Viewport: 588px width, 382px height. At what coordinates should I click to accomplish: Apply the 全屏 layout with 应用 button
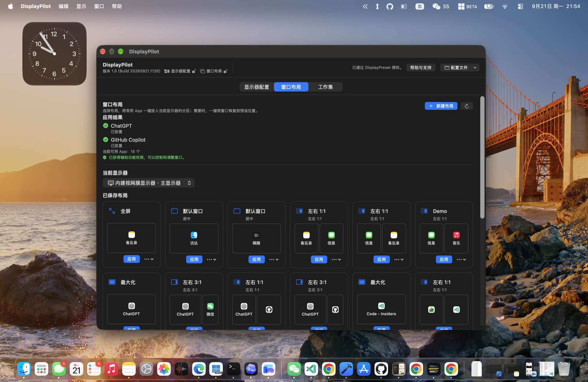click(132, 259)
